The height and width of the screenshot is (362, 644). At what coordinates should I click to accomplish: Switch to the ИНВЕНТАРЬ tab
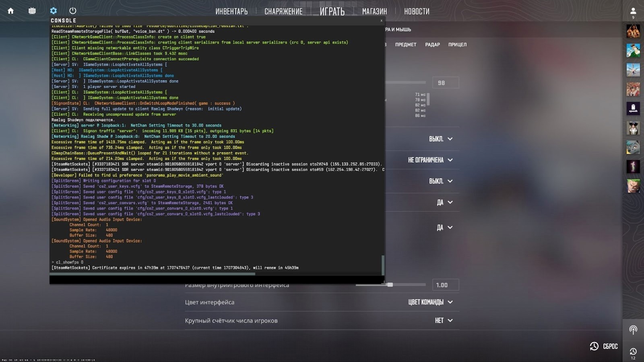click(231, 12)
